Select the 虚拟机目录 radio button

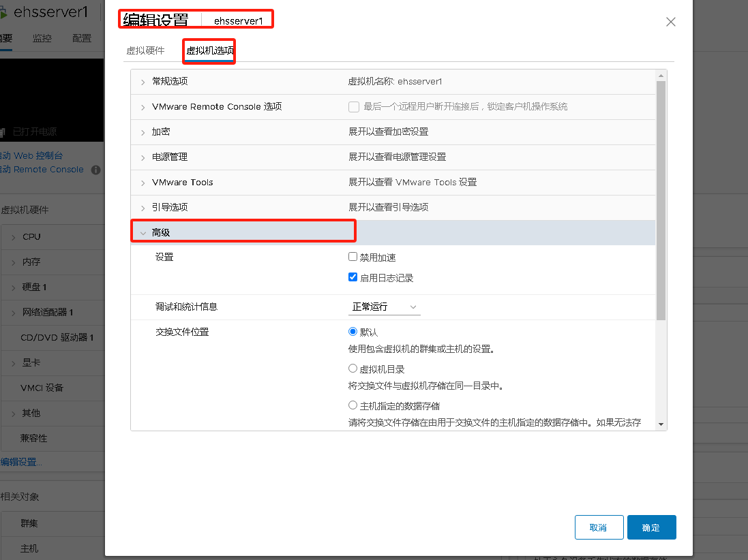[353, 369]
